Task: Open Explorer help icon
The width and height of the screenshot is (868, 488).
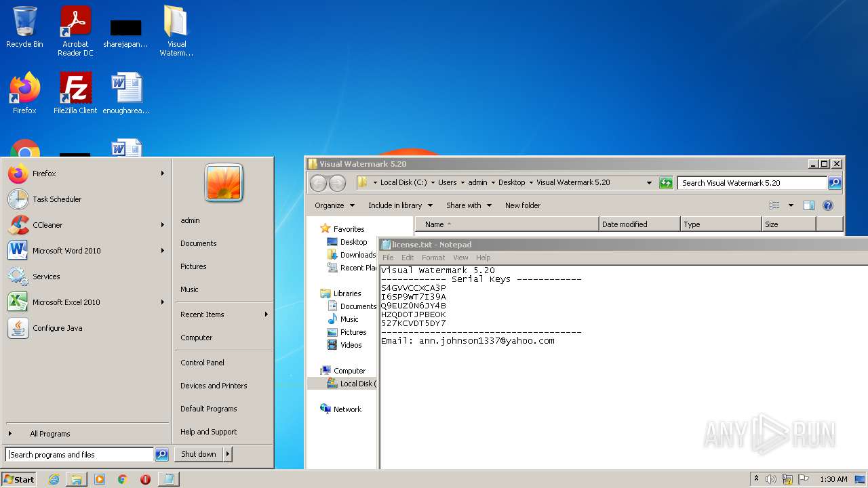Action: (x=827, y=205)
